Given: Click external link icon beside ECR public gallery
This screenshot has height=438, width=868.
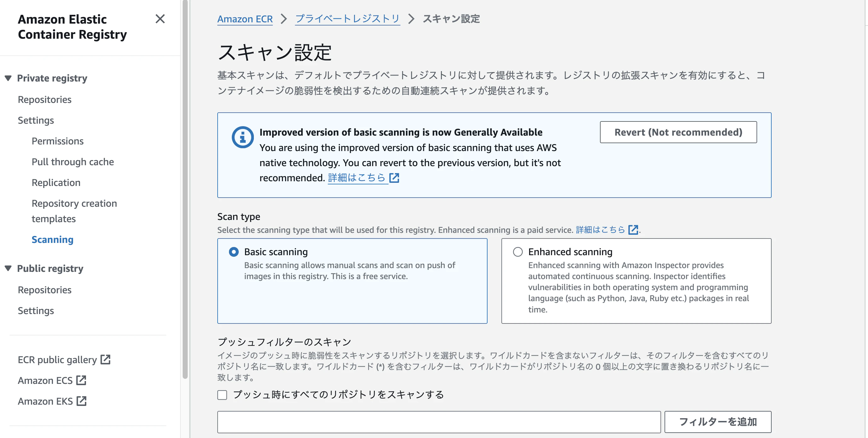Looking at the screenshot, I should tap(106, 360).
